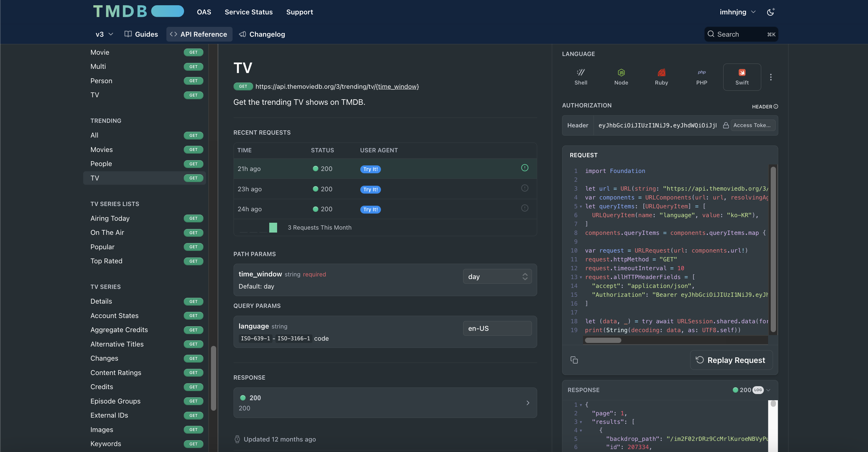
Task: Click Replay Request button
Action: pos(731,360)
